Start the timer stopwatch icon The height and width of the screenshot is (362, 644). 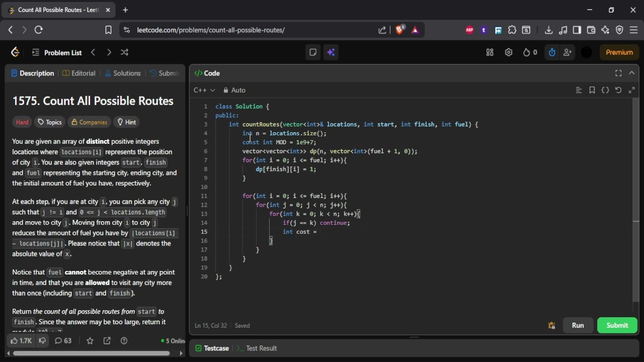(552, 52)
